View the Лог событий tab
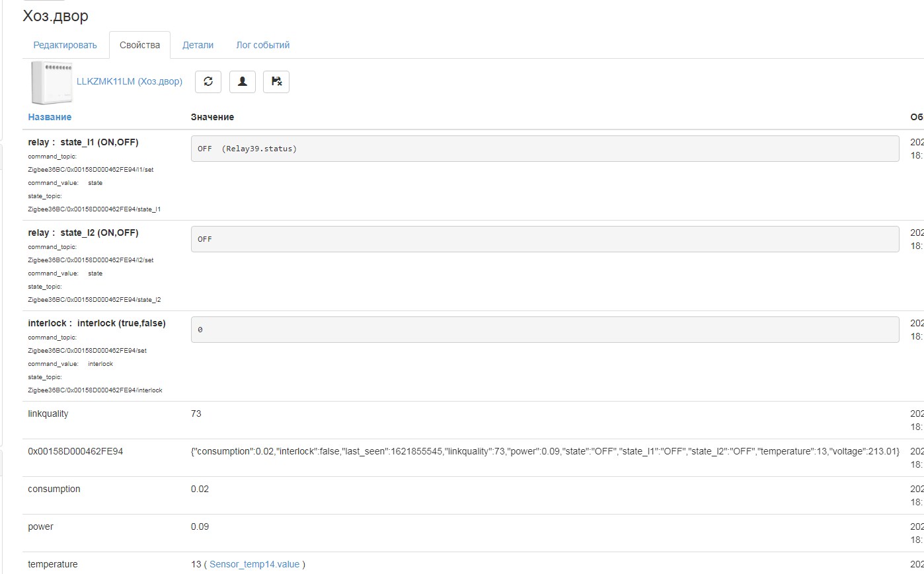Viewport: 924px width, 574px height. tap(262, 44)
